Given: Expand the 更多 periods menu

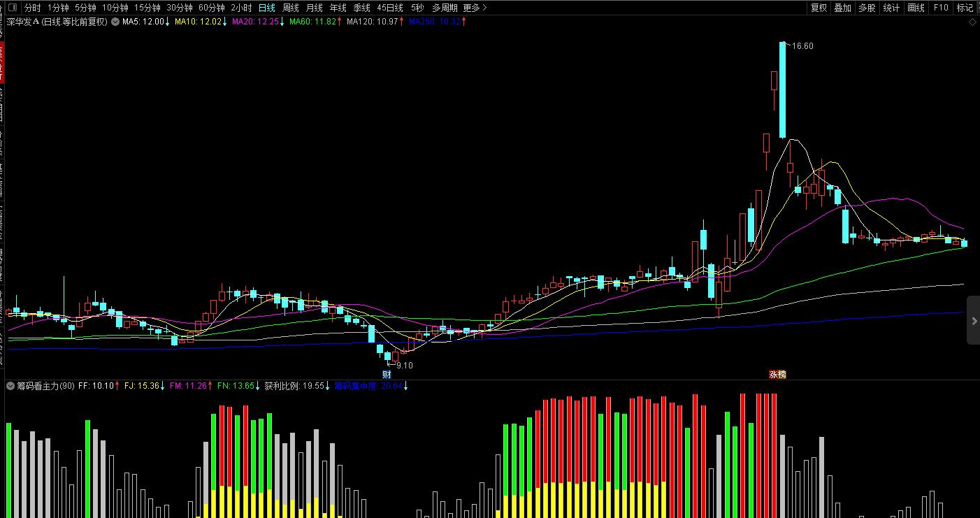Looking at the screenshot, I should 475,8.
